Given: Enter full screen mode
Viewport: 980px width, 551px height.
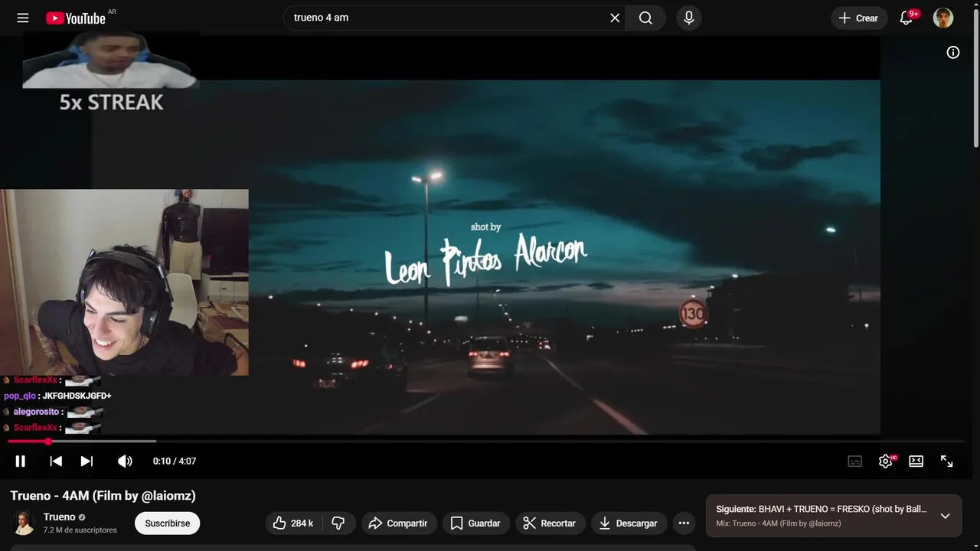Looking at the screenshot, I should 947,461.
